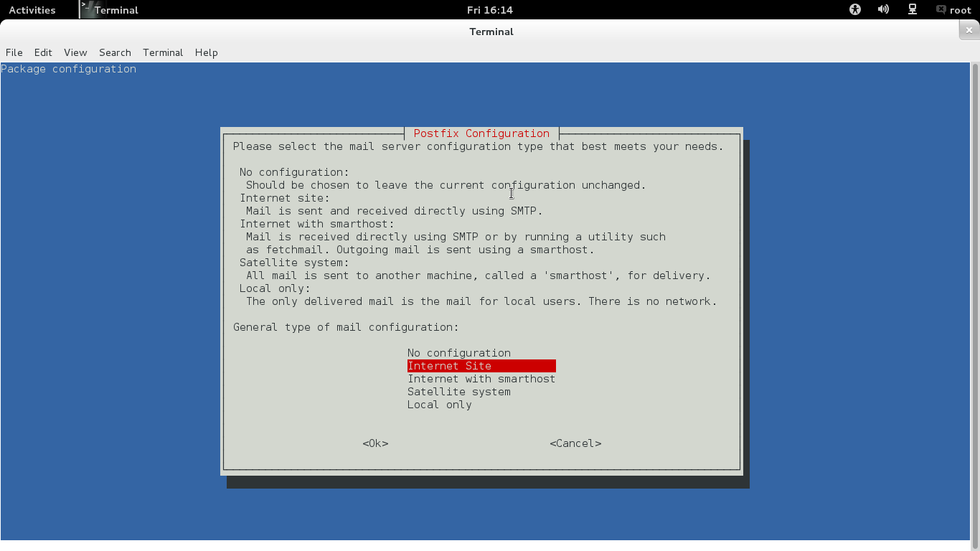Confirm with the <Ok> button
980x551 pixels.
375,443
